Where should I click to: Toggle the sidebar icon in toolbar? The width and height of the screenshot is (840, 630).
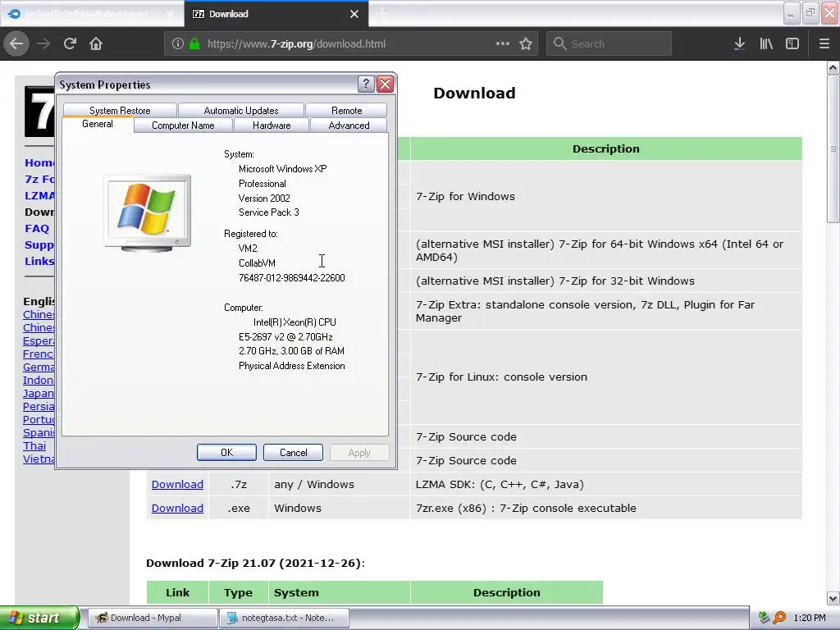pyautogui.click(x=792, y=43)
